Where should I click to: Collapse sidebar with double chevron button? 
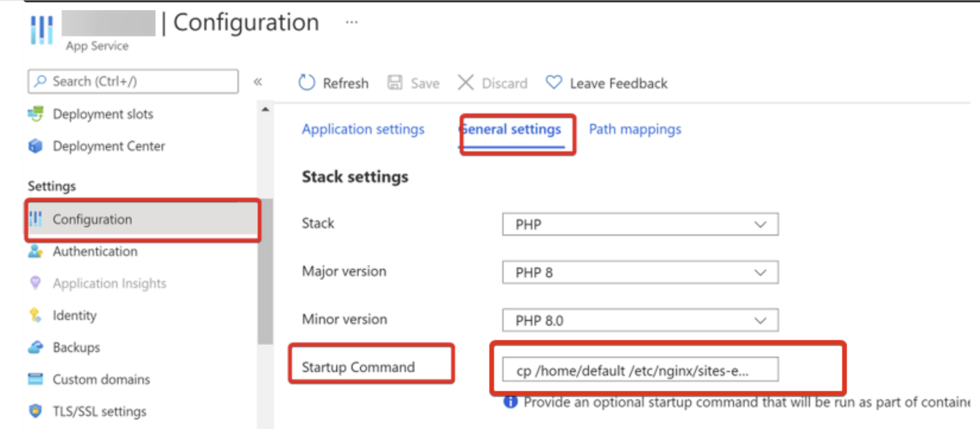[258, 82]
